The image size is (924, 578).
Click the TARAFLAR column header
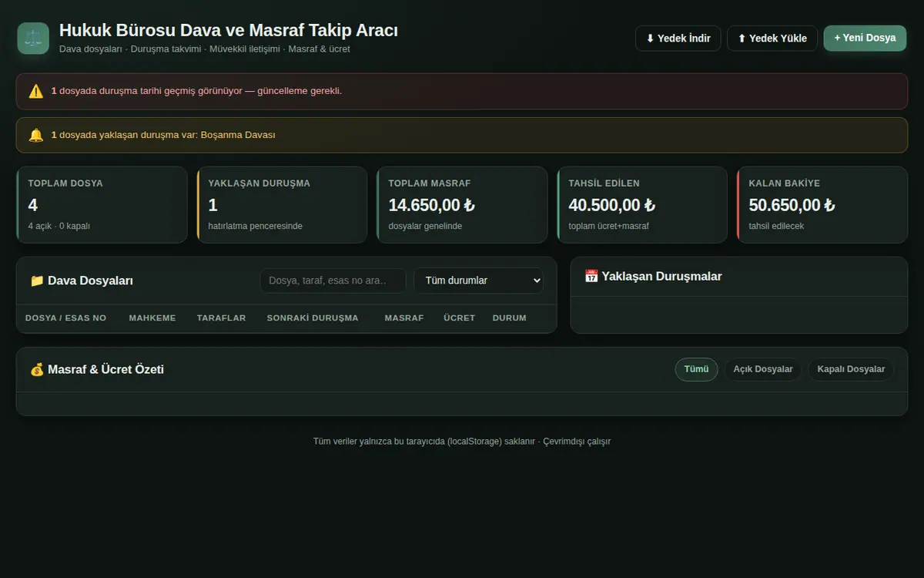[221, 318]
